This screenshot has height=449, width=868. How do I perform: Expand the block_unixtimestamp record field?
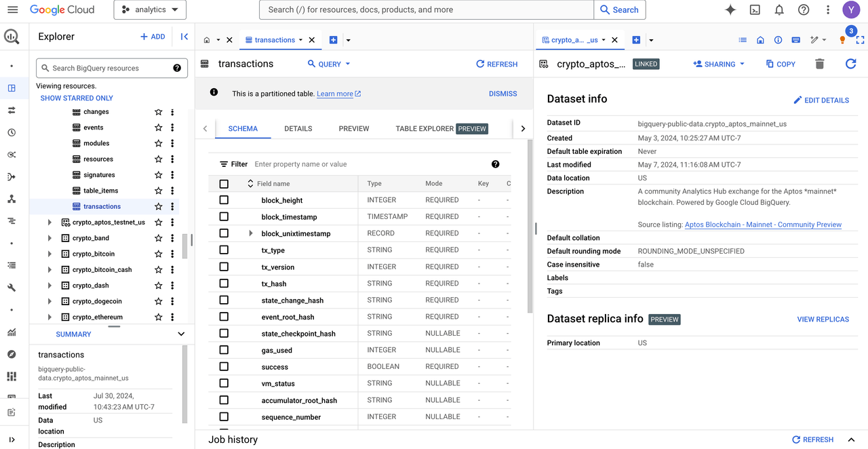pos(251,233)
